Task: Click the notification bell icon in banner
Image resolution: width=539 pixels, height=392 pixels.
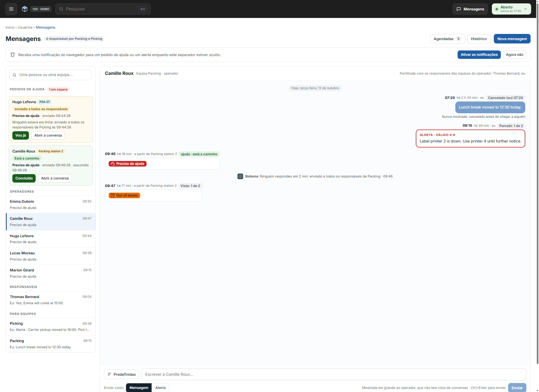Action: point(13,55)
